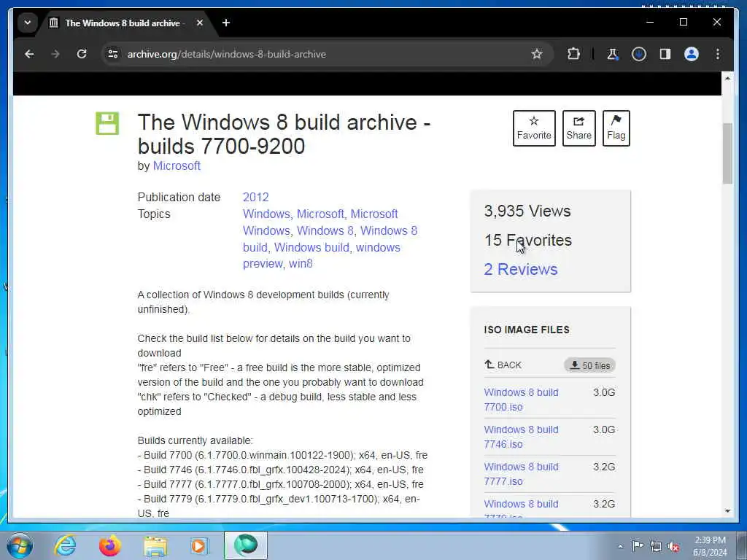Image resolution: width=747 pixels, height=560 pixels.
Task: Click the green floppy disk software icon
Action: pos(107,123)
